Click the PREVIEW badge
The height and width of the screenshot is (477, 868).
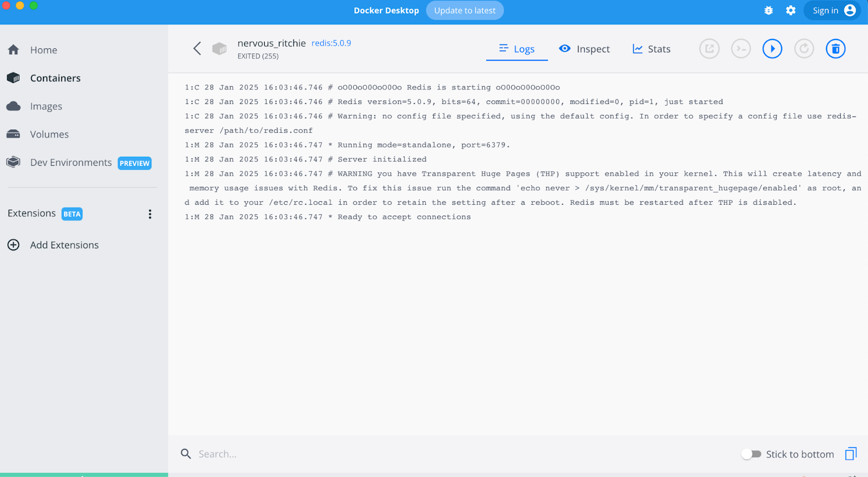click(x=135, y=163)
